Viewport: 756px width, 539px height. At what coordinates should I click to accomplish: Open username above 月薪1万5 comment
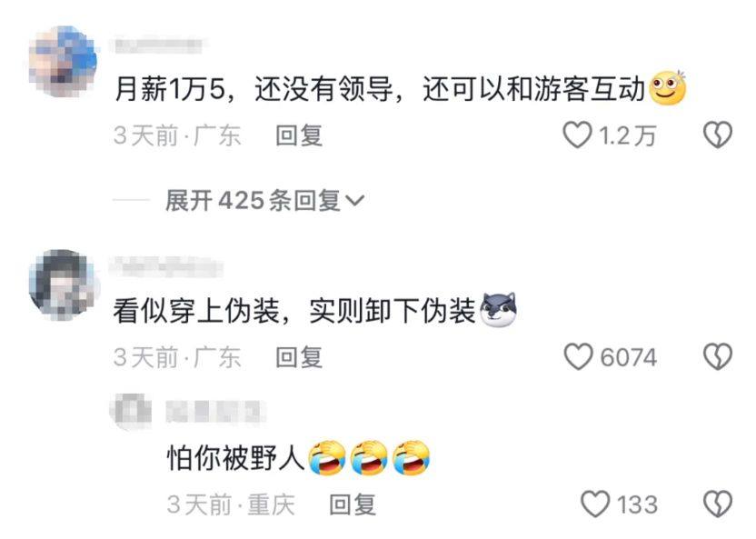[x=155, y=45]
